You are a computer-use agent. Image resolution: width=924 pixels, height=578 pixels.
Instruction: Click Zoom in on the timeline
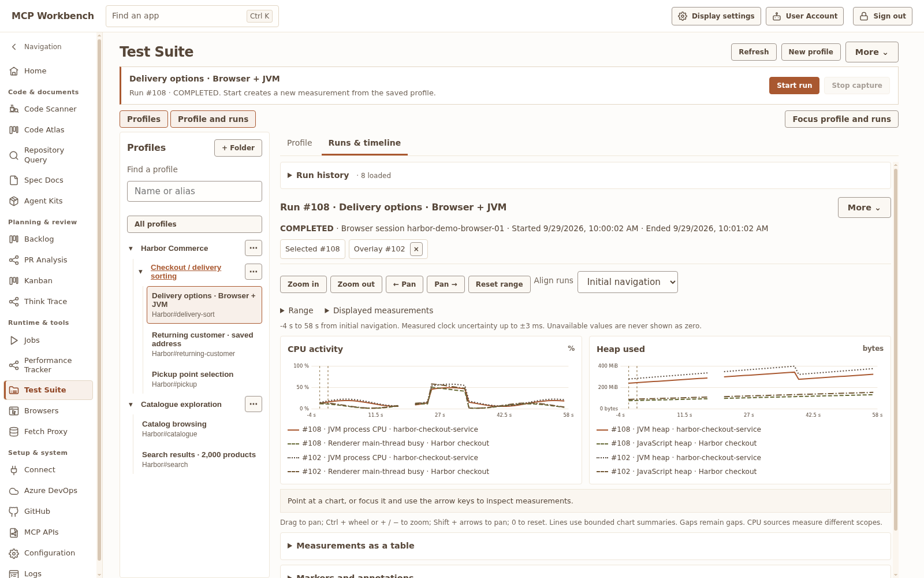click(x=303, y=284)
